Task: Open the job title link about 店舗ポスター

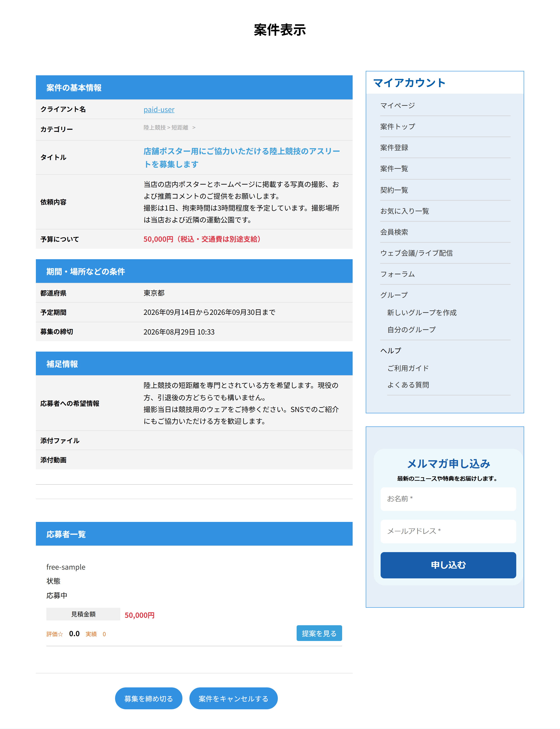Action: point(242,157)
